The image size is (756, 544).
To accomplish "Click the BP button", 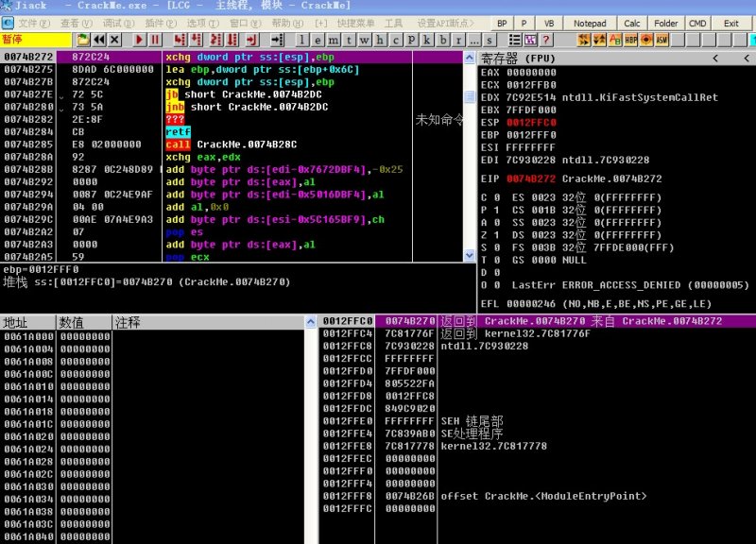I will 502,23.
